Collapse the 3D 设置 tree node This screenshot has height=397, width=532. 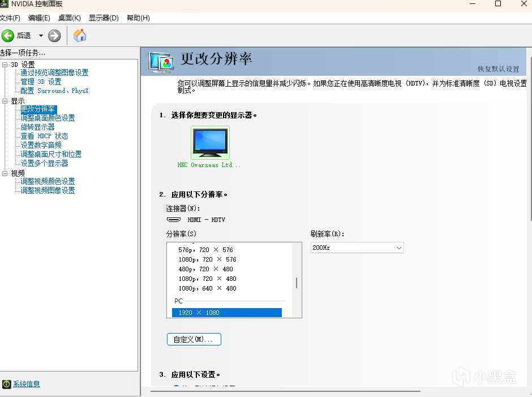[x=5, y=65]
